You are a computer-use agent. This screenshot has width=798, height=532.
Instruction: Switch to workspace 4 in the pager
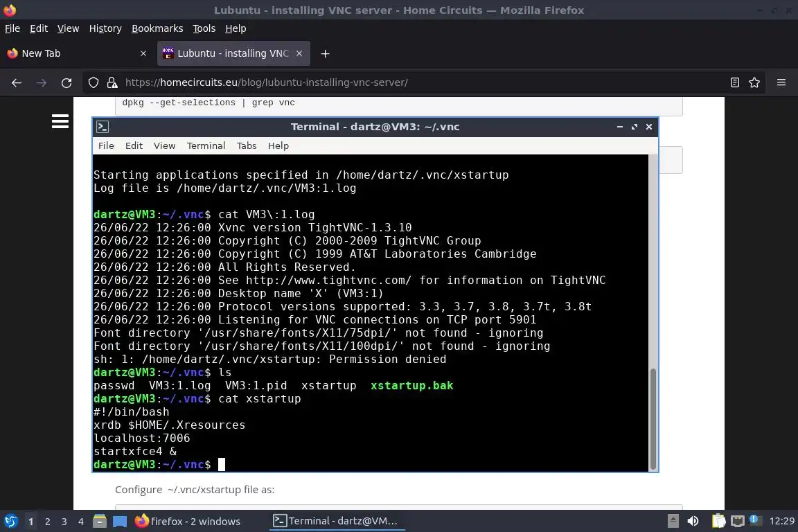[80, 522]
